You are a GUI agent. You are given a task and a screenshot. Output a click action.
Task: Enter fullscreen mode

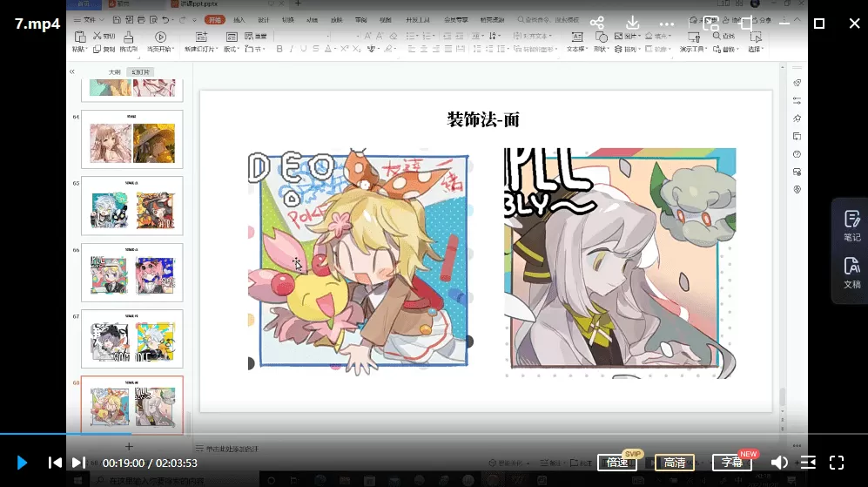837,463
